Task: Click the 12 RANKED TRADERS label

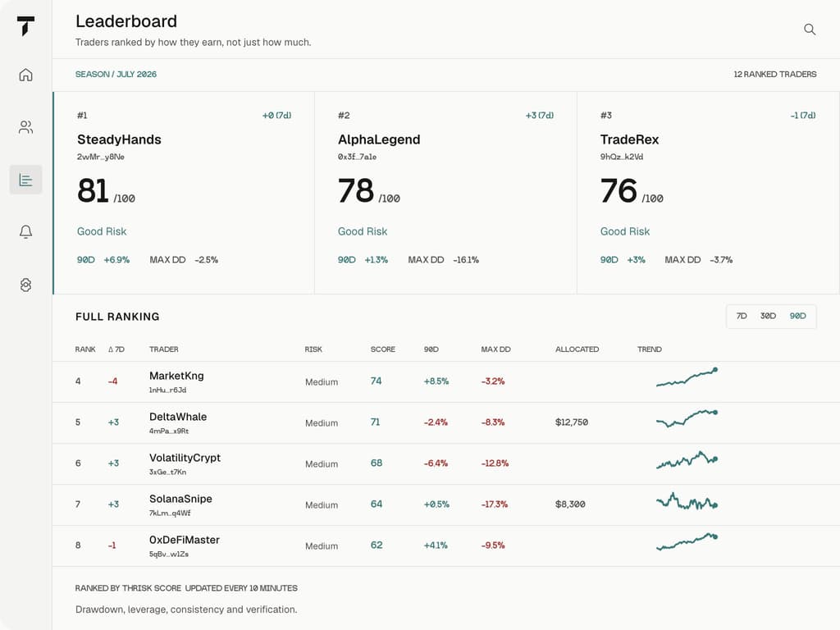Action: [774, 75]
